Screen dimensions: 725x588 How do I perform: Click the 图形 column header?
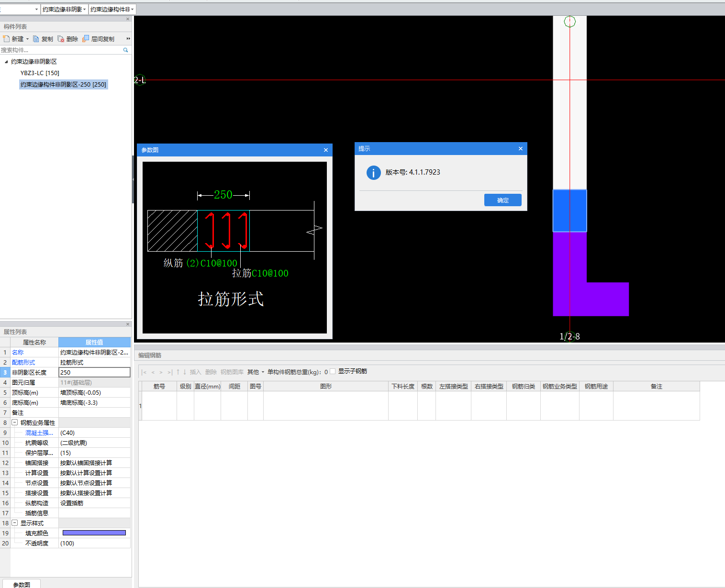click(x=326, y=386)
